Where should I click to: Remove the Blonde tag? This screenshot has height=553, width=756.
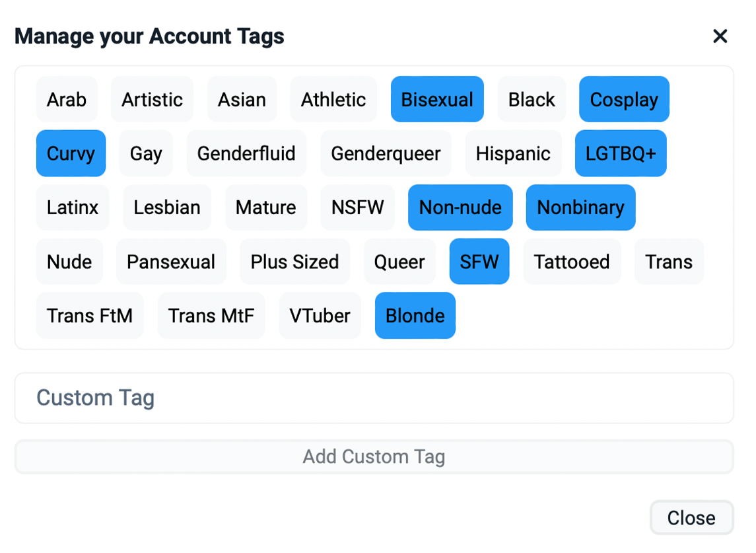point(415,316)
